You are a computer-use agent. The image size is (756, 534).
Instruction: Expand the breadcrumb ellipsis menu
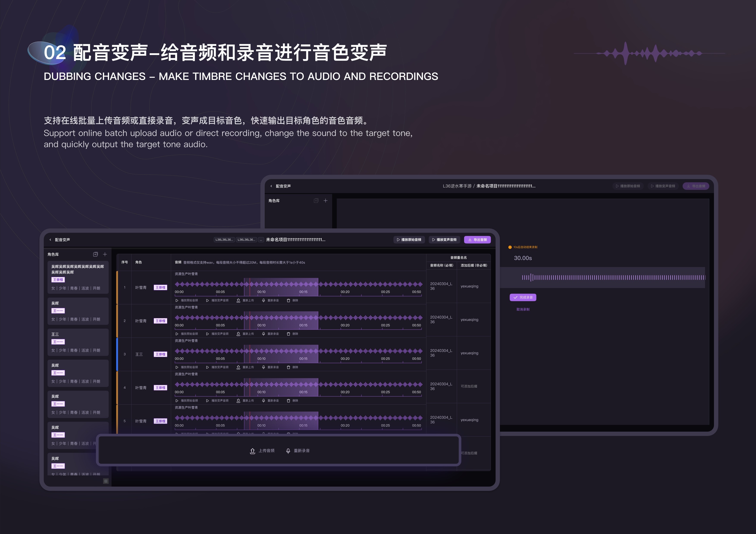pyautogui.click(x=260, y=240)
